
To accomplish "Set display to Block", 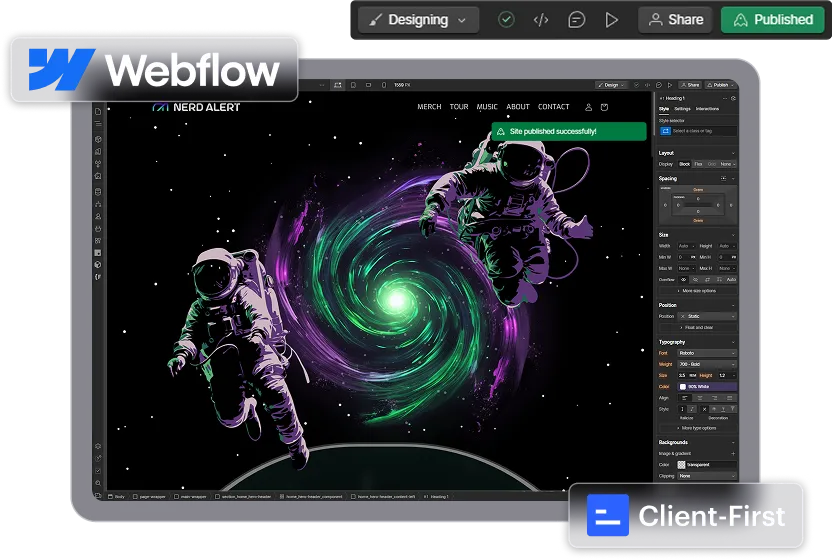I will pyautogui.click(x=685, y=164).
